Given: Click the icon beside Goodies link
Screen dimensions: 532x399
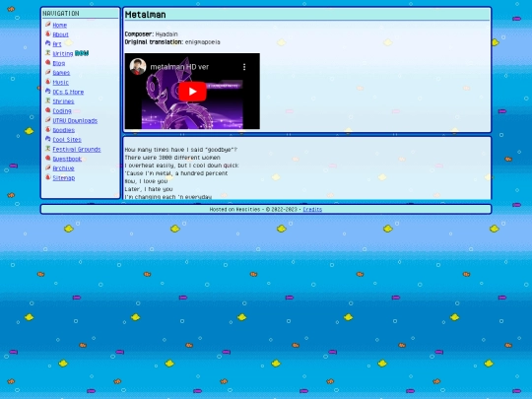Looking at the screenshot, I should (x=48, y=129).
